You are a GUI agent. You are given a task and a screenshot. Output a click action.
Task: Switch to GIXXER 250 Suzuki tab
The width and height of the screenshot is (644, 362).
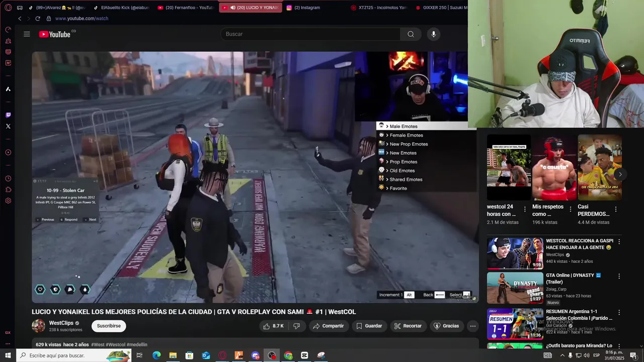coord(441,8)
